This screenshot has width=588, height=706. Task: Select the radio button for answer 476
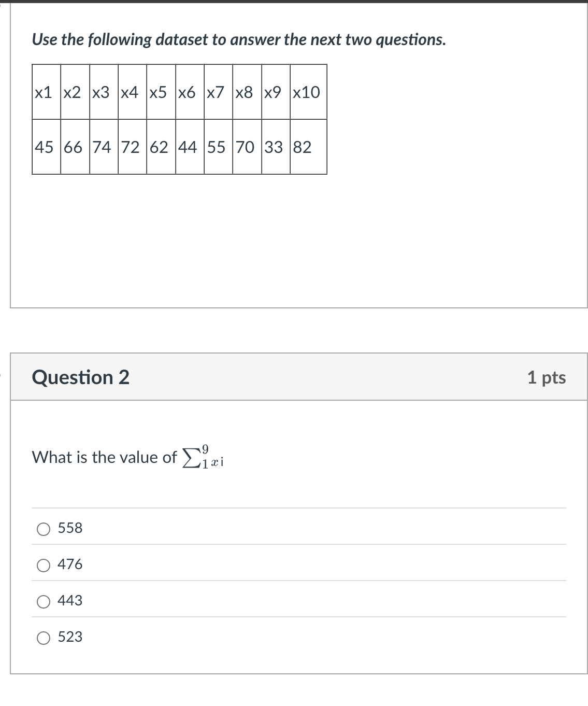tap(44, 566)
